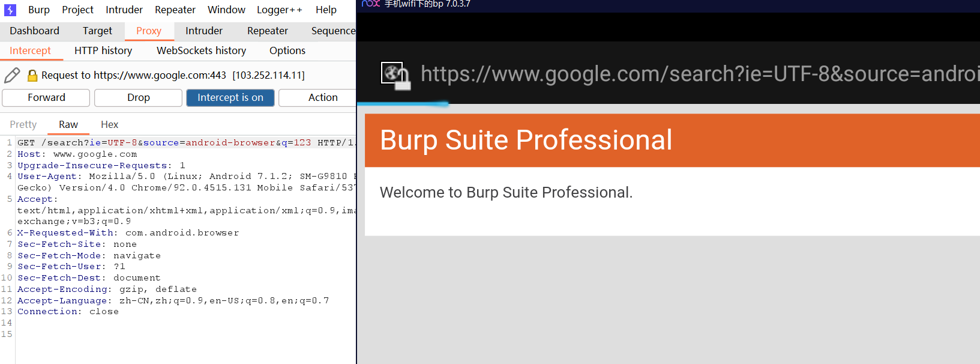Image resolution: width=980 pixels, height=364 pixels.
Task: Select the Proxy tab
Action: [x=149, y=31]
